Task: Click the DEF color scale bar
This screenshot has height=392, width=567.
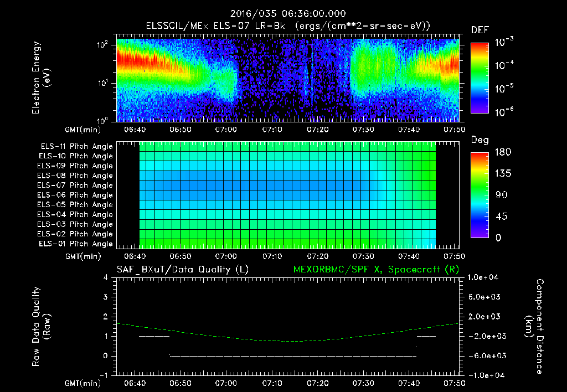Action: point(480,78)
